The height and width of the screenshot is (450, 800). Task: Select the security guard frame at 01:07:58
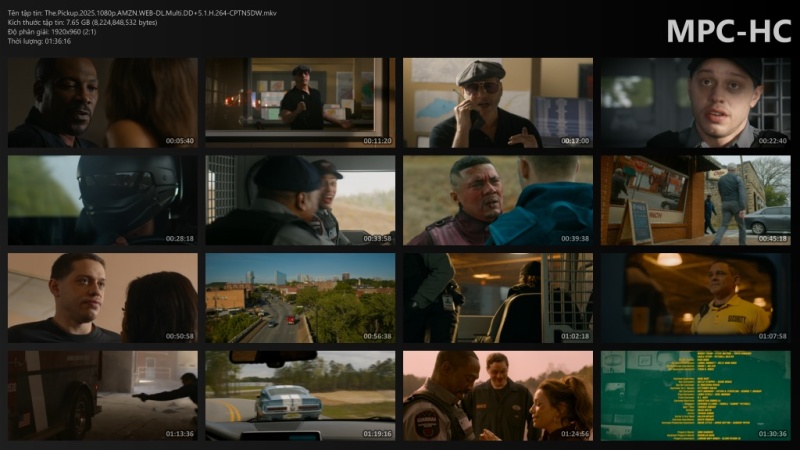(x=695, y=298)
